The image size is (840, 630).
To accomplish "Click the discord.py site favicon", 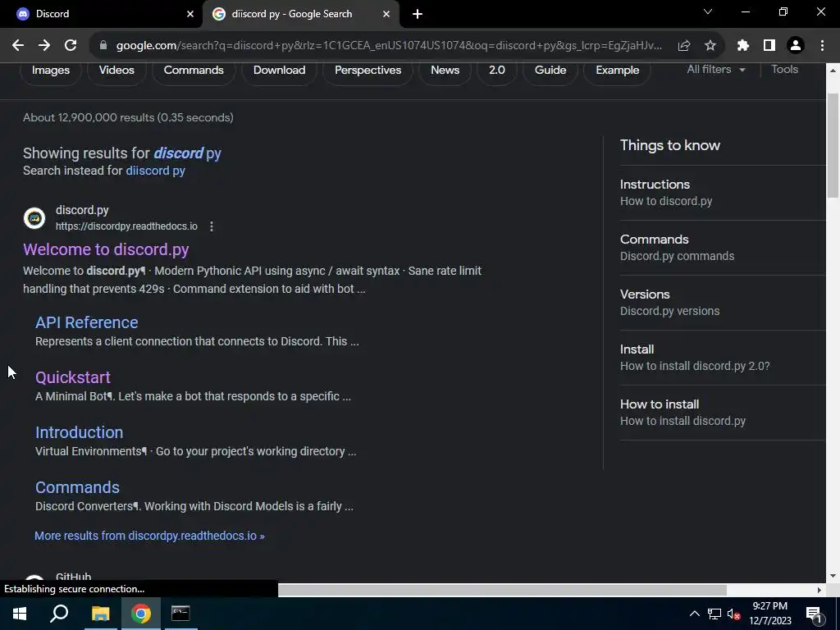I will click(34, 218).
